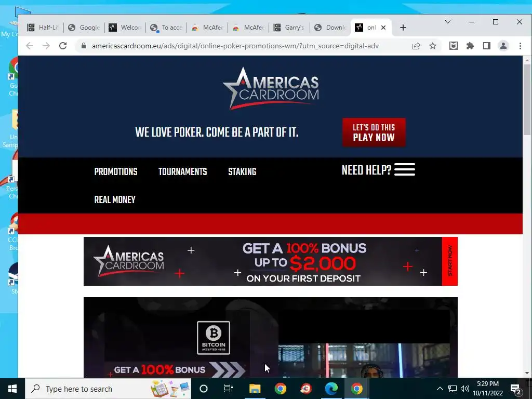Click the Need Help? text
This screenshot has width=532, height=399.
click(366, 170)
